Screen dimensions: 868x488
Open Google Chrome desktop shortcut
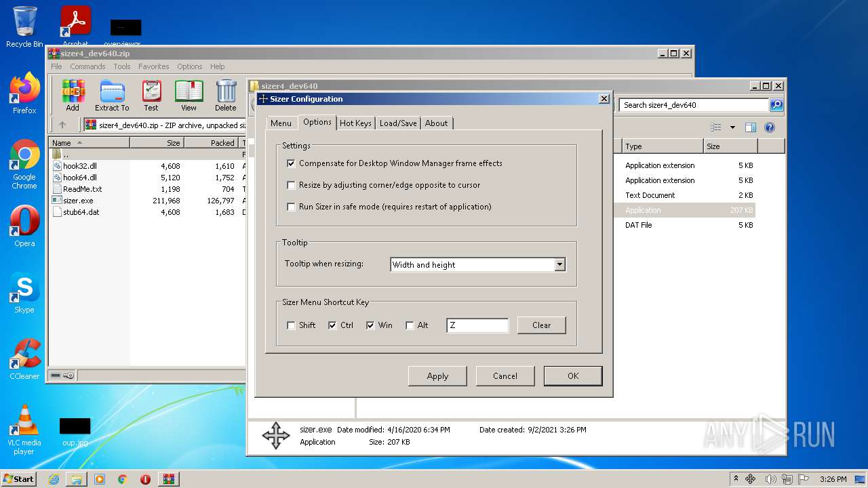pos(24,164)
